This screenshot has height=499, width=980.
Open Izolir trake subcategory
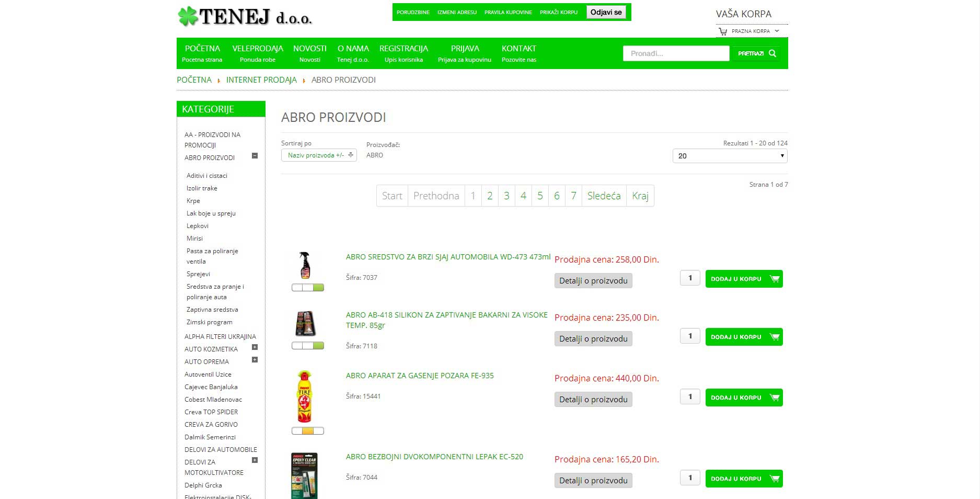point(202,188)
